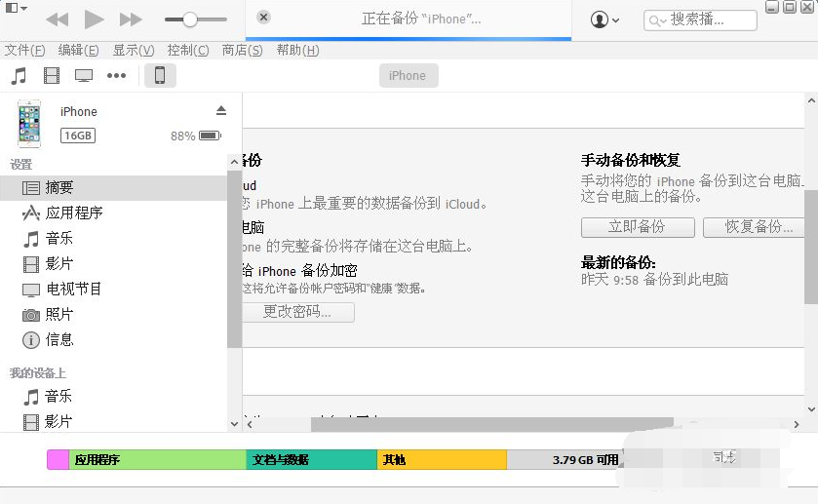The height and width of the screenshot is (504, 818).
Task: Click the yellow 其他 storage segment
Action: [442, 460]
